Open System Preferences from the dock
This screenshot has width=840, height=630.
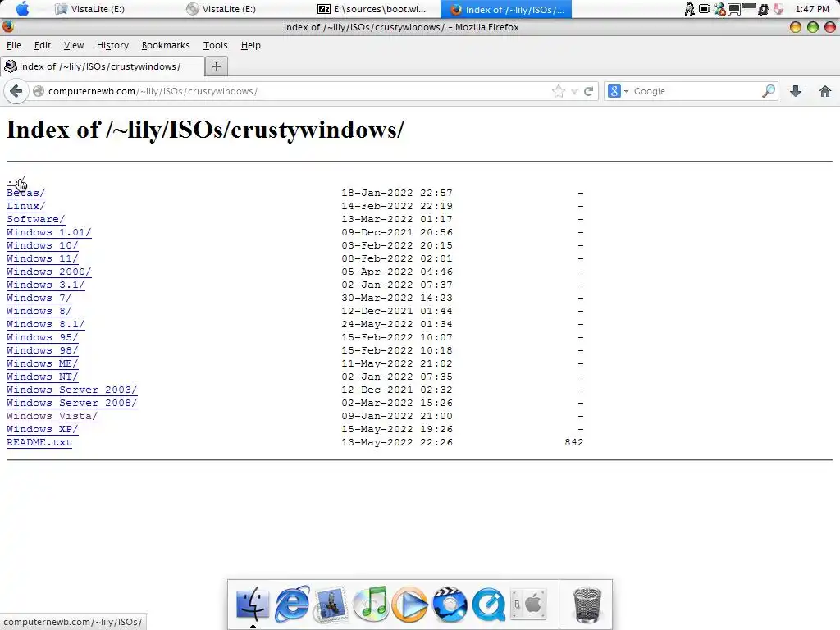pyautogui.click(x=528, y=605)
